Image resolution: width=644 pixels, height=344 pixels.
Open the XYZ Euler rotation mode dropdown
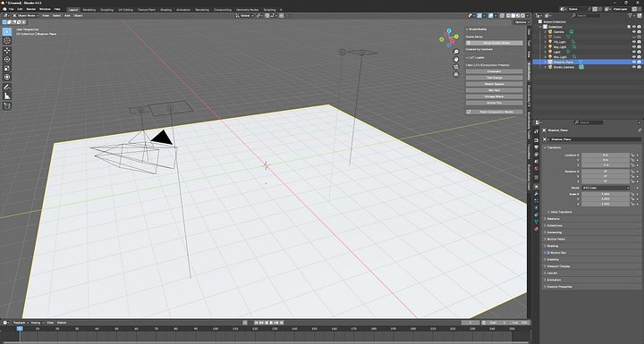[x=606, y=188]
